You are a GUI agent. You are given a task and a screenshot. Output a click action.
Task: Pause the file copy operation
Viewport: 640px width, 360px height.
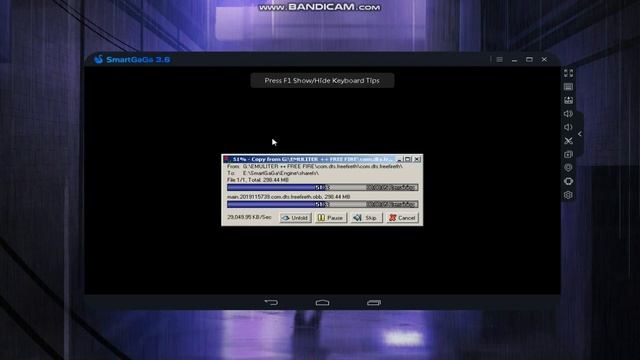point(331,218)
